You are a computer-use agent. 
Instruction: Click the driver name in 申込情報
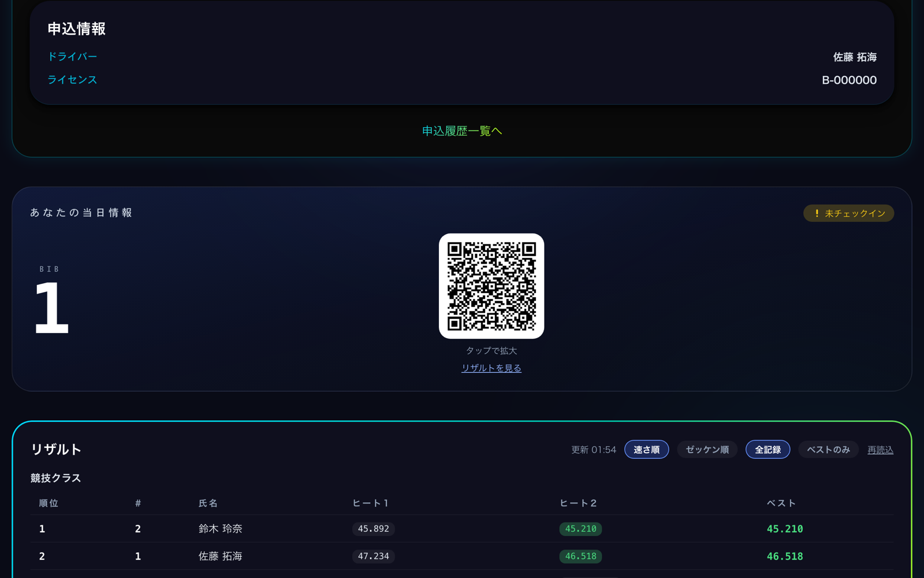pos(855,57)
